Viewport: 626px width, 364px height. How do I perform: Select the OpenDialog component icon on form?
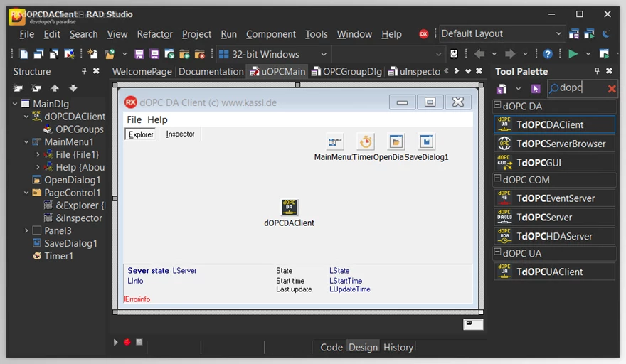396,141
